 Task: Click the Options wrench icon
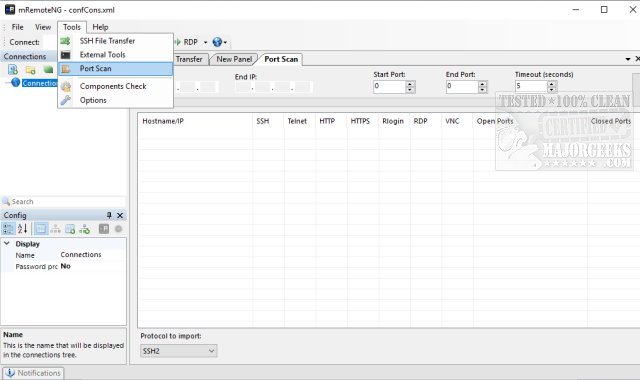65,100
